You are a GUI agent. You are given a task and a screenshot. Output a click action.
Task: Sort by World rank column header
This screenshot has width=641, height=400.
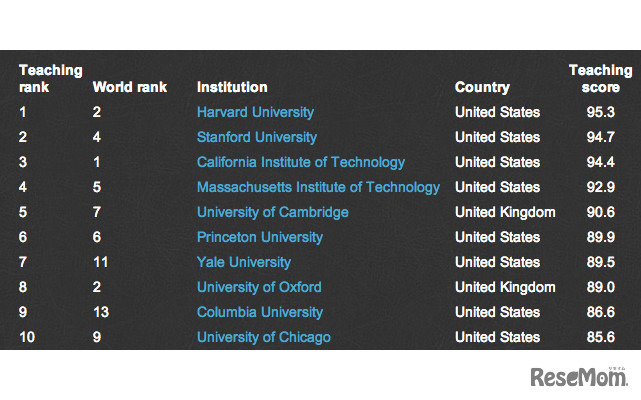129,87
